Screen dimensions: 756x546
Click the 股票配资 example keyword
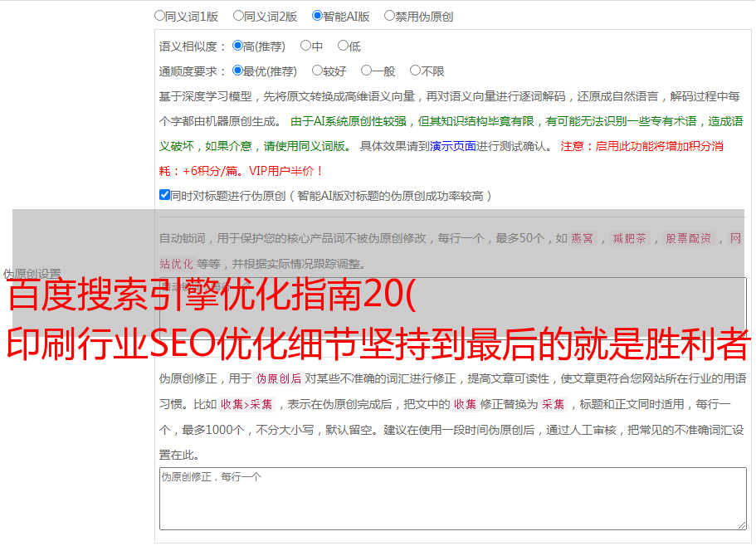[689, 238]
